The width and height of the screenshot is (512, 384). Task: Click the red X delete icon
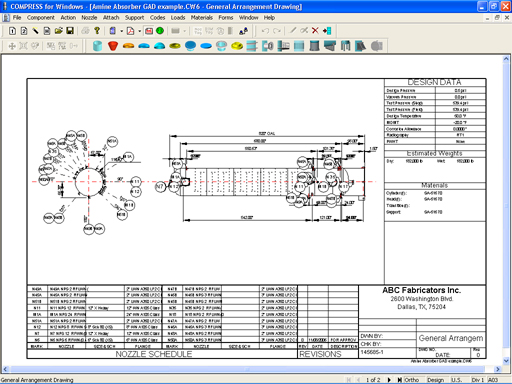[x=315, y=31]
